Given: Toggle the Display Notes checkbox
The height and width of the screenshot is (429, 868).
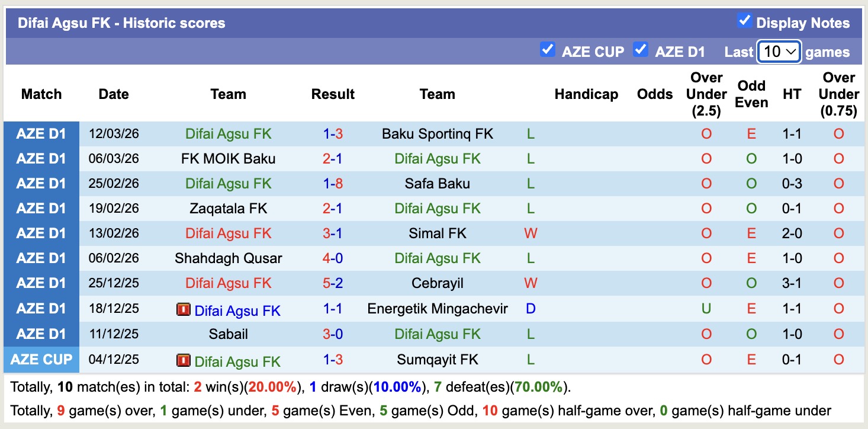Looking at the screenshot, I should tap(744, 21).
